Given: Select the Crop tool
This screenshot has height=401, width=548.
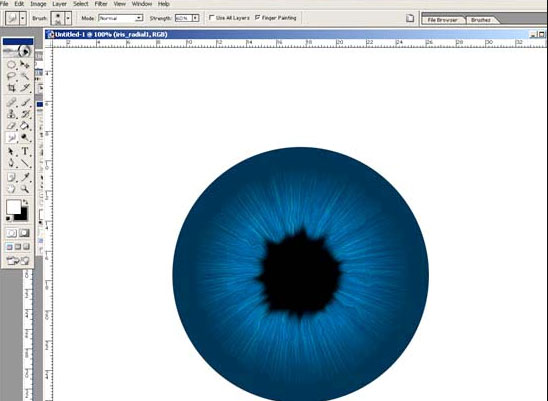Looking at the screenshot, I should [x=11, y=87].
